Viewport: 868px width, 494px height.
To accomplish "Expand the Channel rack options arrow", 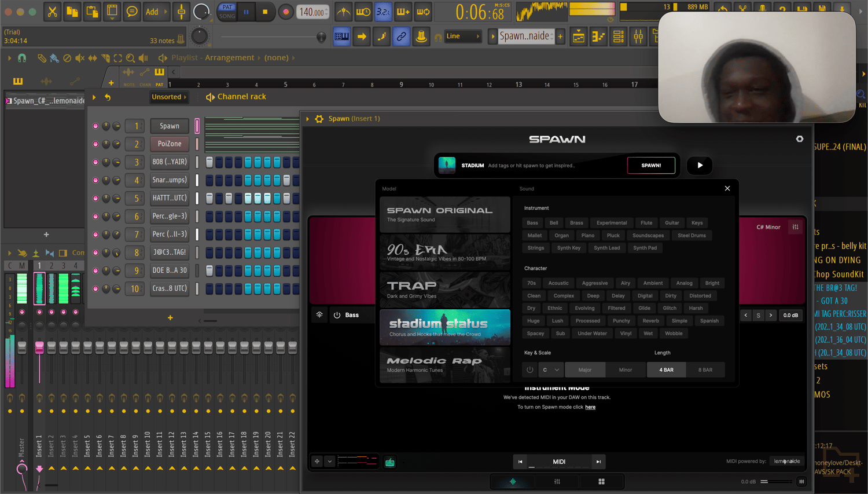I will tap(94, 97).
